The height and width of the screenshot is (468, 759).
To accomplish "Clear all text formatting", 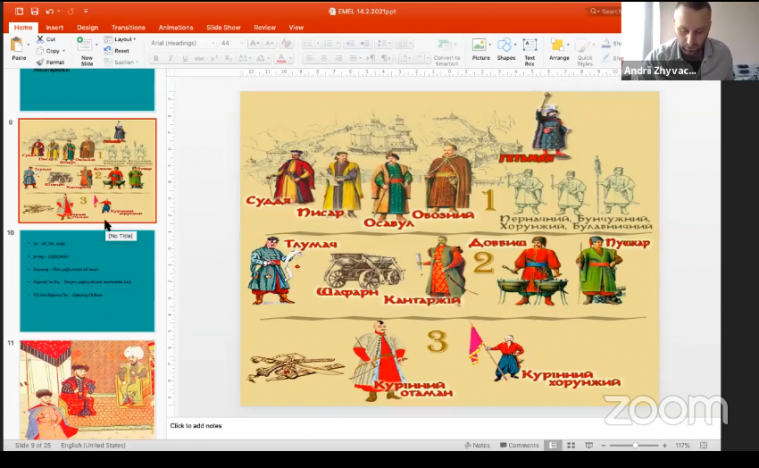I will coord(287,44).
